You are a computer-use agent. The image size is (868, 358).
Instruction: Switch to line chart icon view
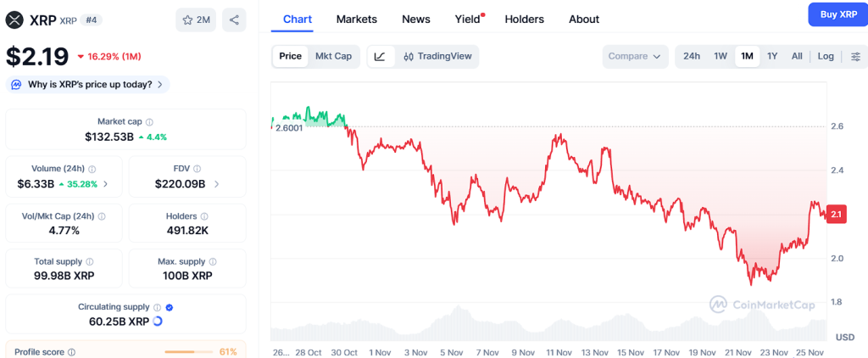tap(380, 57)
